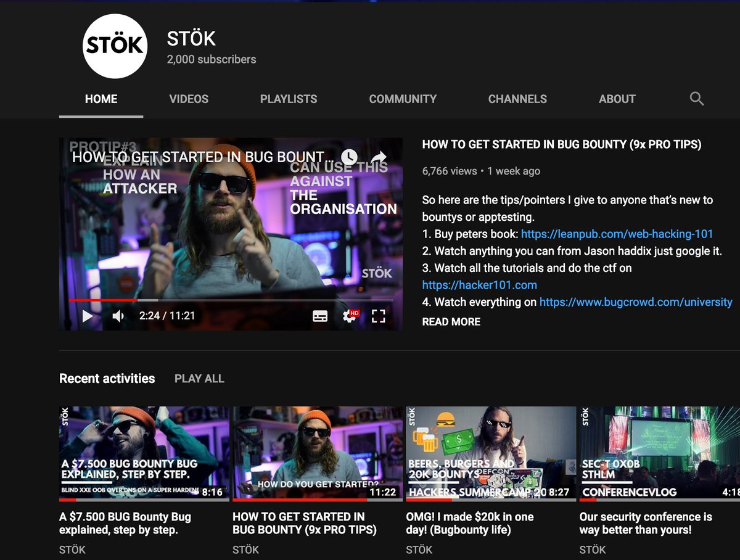Open the HOW DO YOU GET STARTED thumbnail

click(x=317, y=453)
